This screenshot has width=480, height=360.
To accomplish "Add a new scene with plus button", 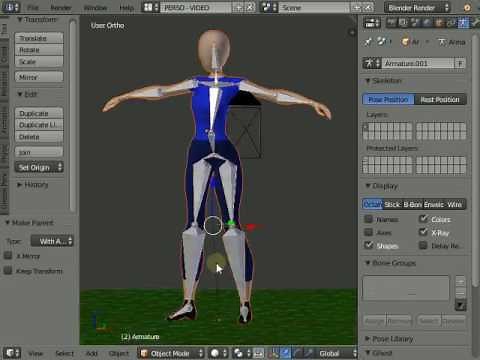I will coord(357,7).
